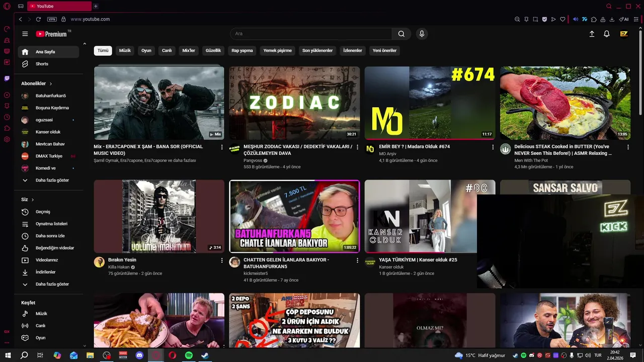Open the EZ account avatar menu
The image size is (644, 362).
pos(624,34)
